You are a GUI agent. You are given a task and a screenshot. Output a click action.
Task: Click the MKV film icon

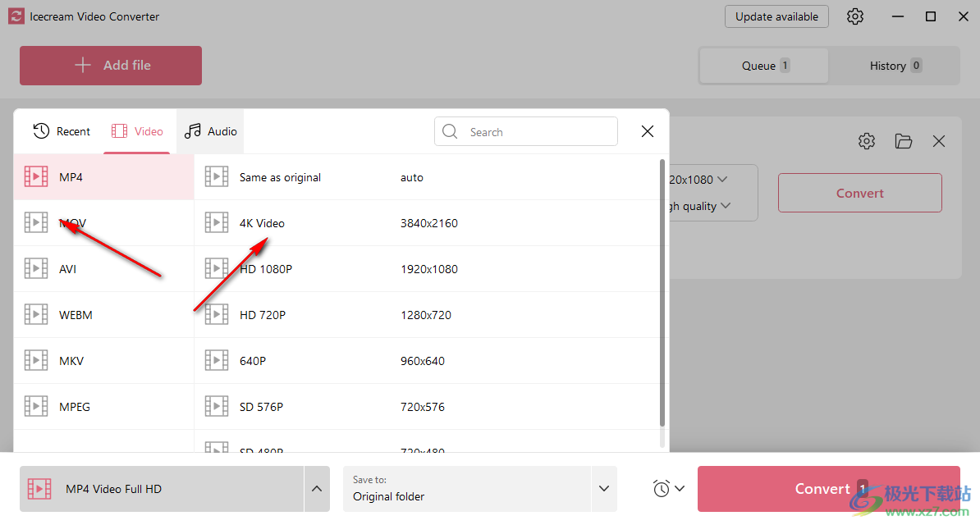36,361
